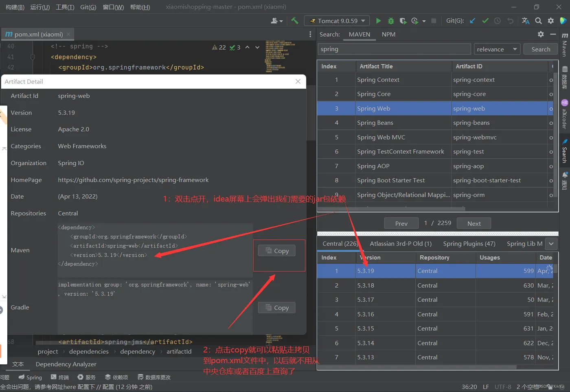The image size is (570, 392).
Task: Click dependencies breadcrumb item
Action: pos(89,351)
